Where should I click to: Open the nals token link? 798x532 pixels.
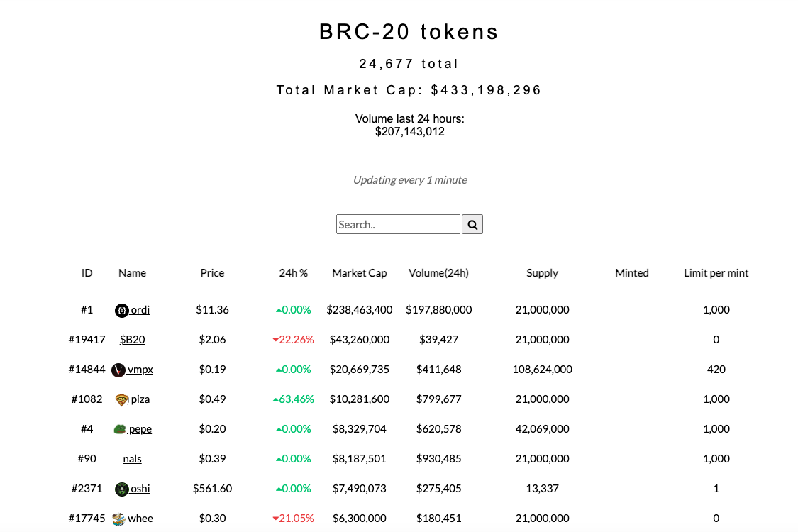pos(133,459)
